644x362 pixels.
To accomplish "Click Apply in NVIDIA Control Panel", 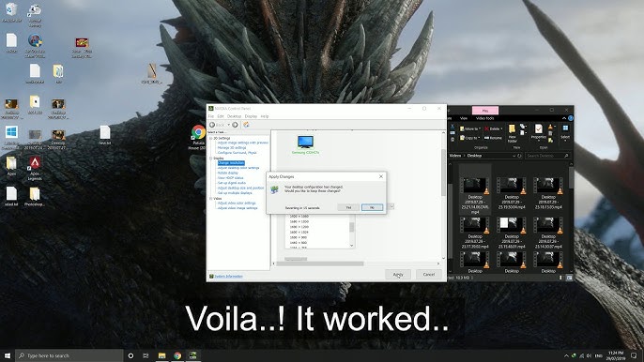I will (398, 274).
